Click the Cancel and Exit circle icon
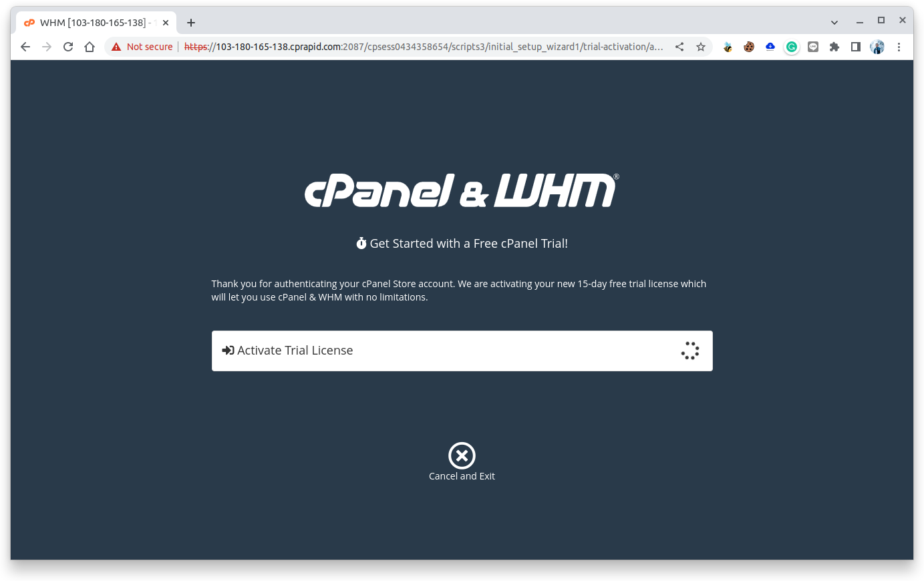Image resolution: width=924 pixels, height=581 pixels. point(462,455)
